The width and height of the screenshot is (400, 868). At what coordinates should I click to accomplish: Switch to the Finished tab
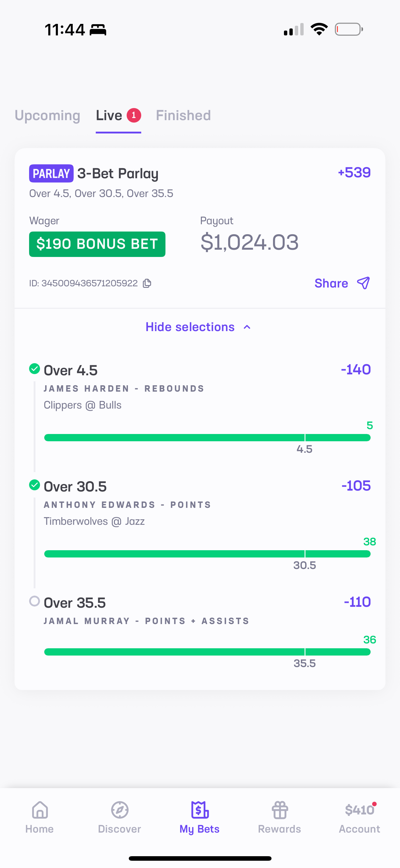point(183,116)
